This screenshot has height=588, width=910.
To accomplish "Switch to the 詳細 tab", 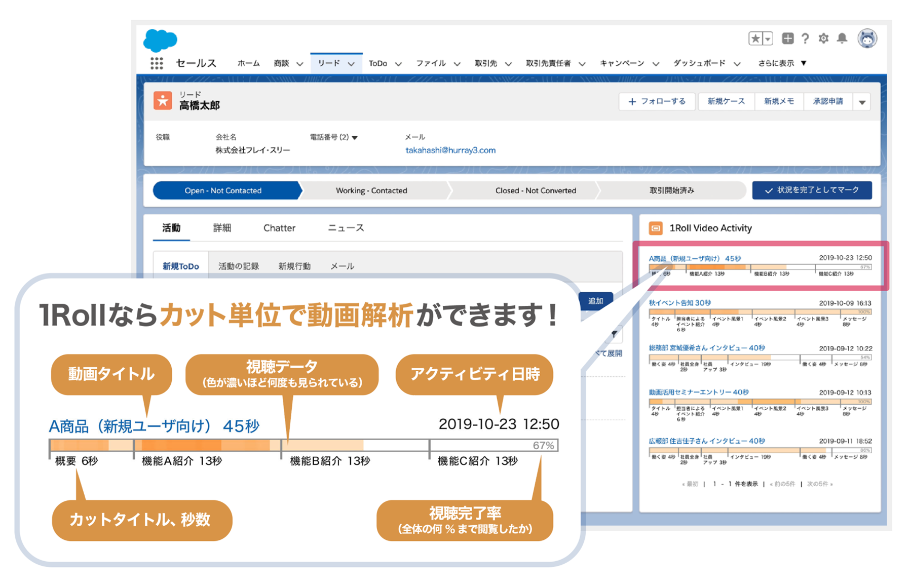I will click(x=222, y=228).
